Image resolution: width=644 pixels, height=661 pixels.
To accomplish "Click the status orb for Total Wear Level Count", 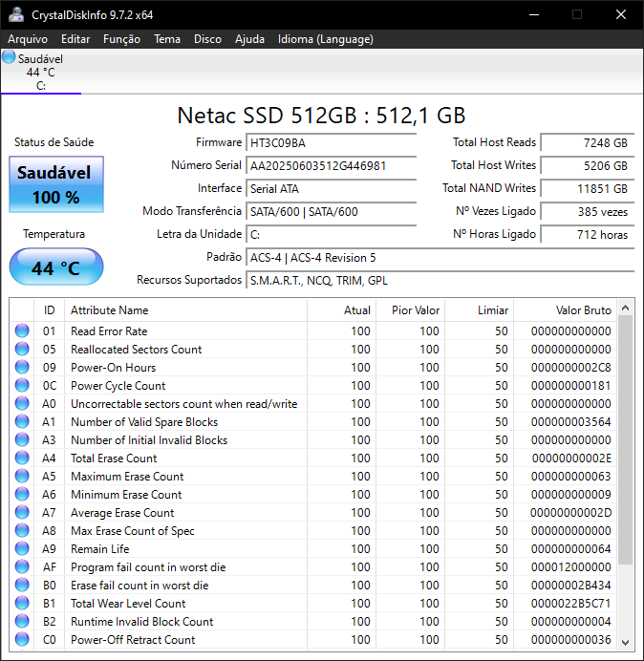I will pyautogui.click(x=22, y=603).
